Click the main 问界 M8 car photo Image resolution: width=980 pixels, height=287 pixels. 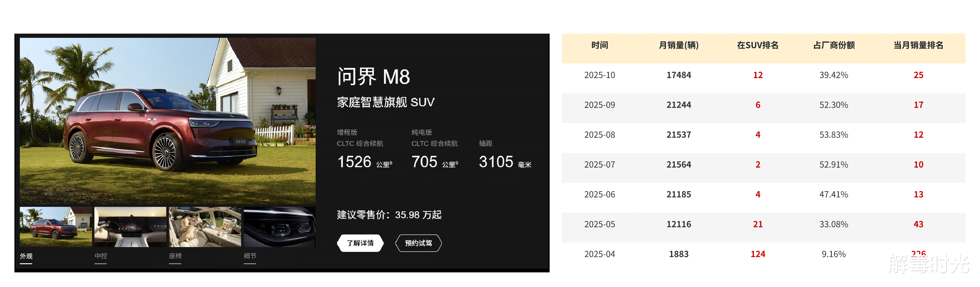click(x=167, y=120)
